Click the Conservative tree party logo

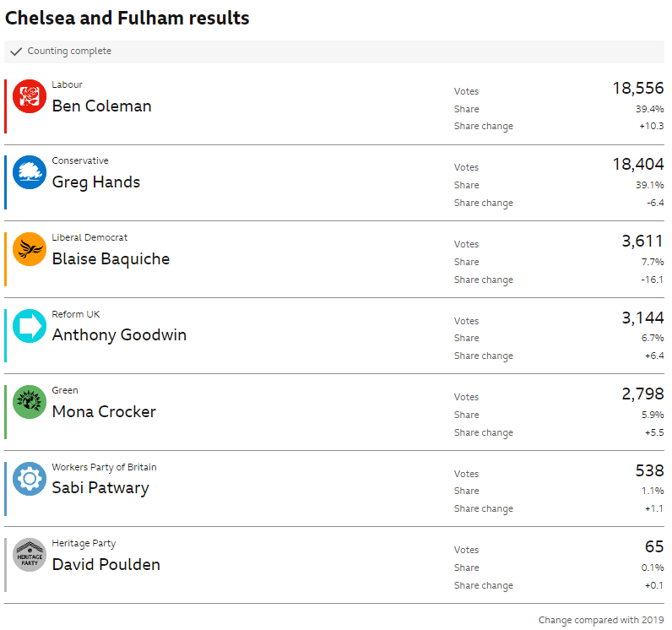pos(30,172)
